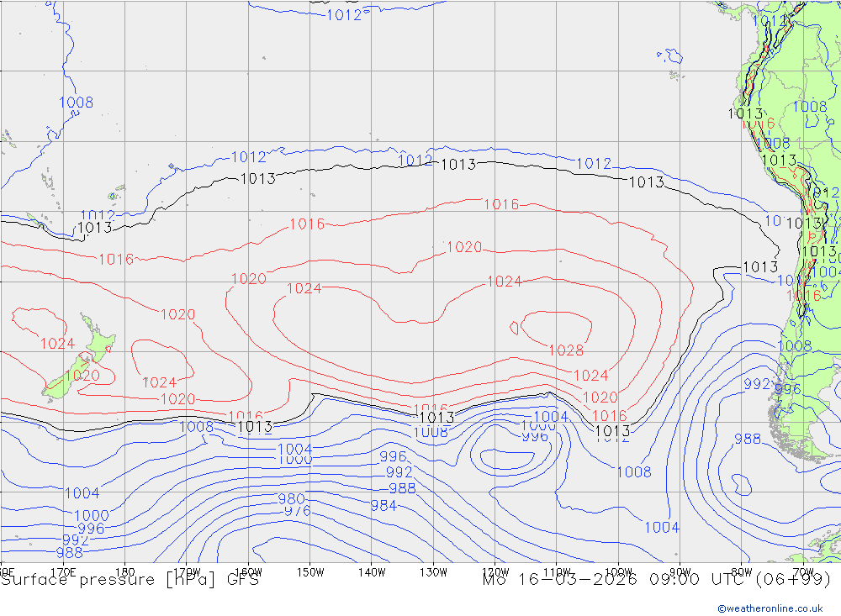Click the 1008 label inside northern South America
The height and width of the screenshot is (616, 841).
pos(809,107)
